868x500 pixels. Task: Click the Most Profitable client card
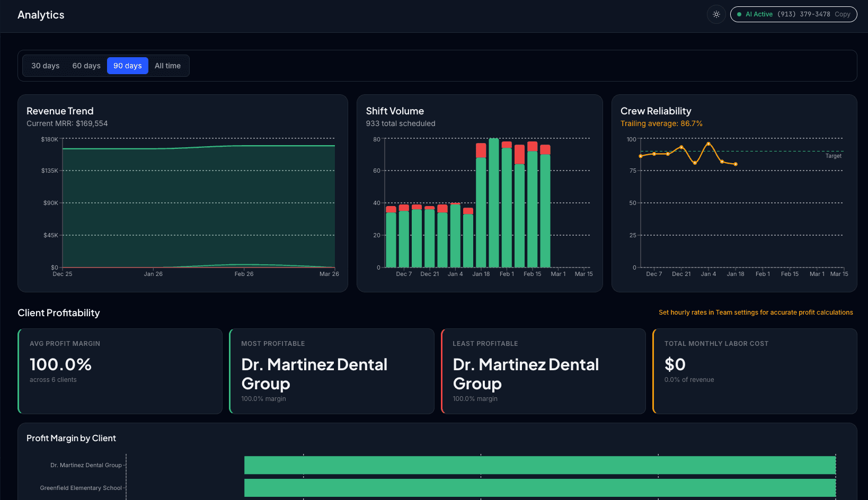[x=332, y=371]
